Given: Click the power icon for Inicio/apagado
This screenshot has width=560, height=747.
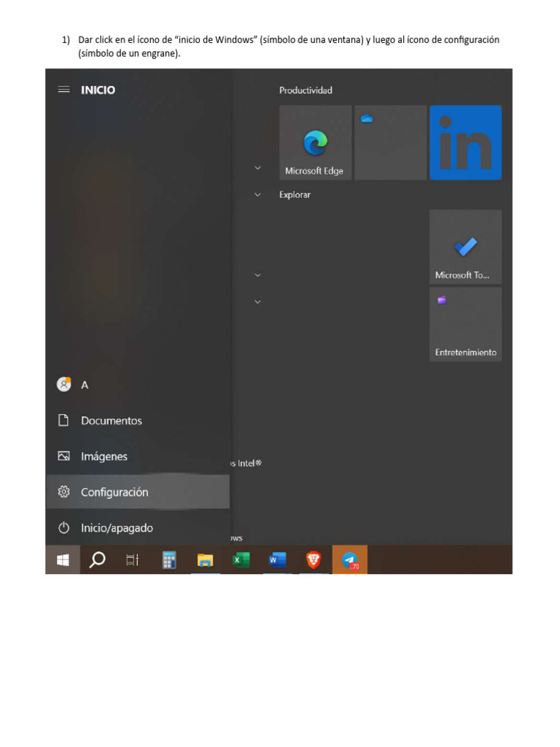Looking at the screenshot, I should pos(64,528).
